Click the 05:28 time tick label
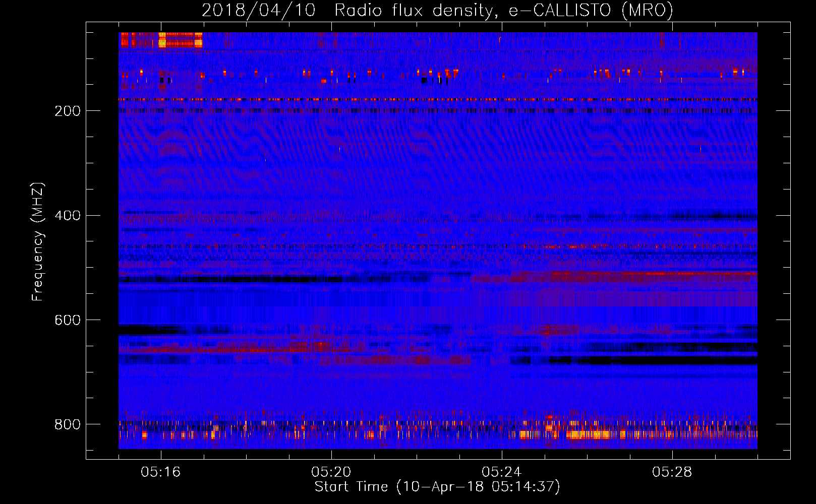The image size is (816, 504). 672,472
